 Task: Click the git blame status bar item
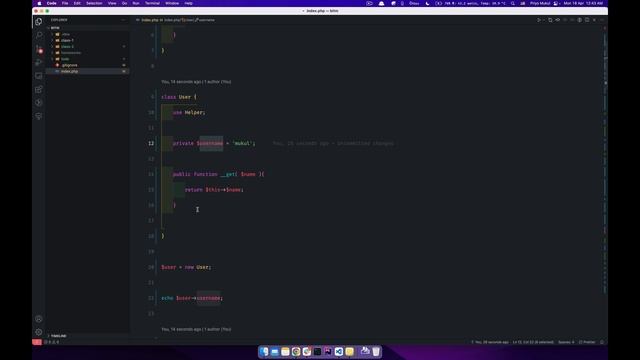click(490, 342)
